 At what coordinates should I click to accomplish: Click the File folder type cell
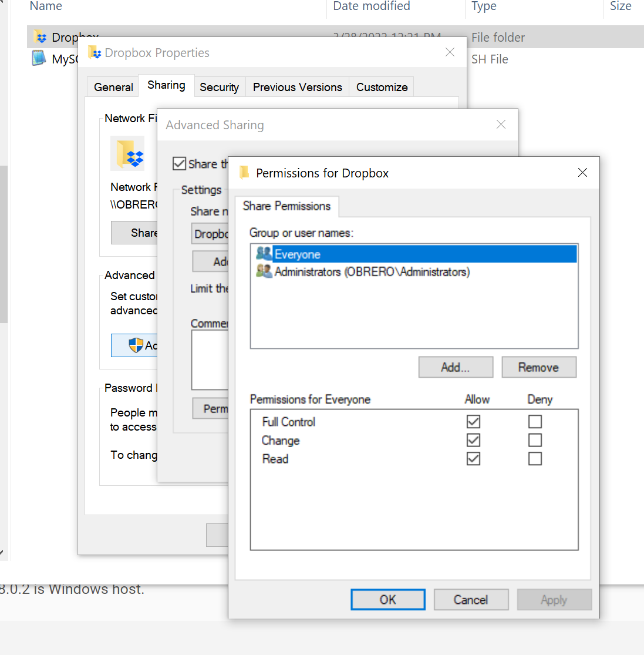click(x=498, y=38)
